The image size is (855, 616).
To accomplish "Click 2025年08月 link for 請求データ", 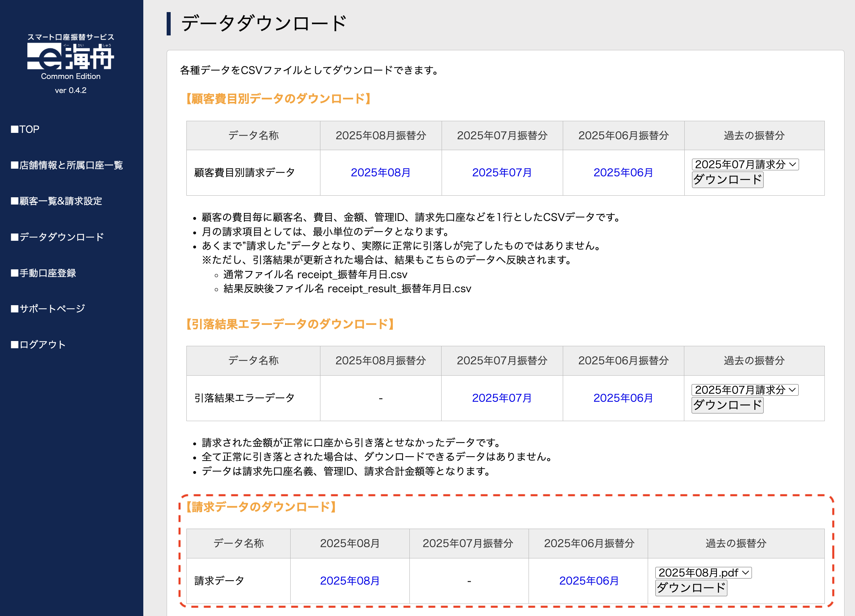I will (349, 581).
